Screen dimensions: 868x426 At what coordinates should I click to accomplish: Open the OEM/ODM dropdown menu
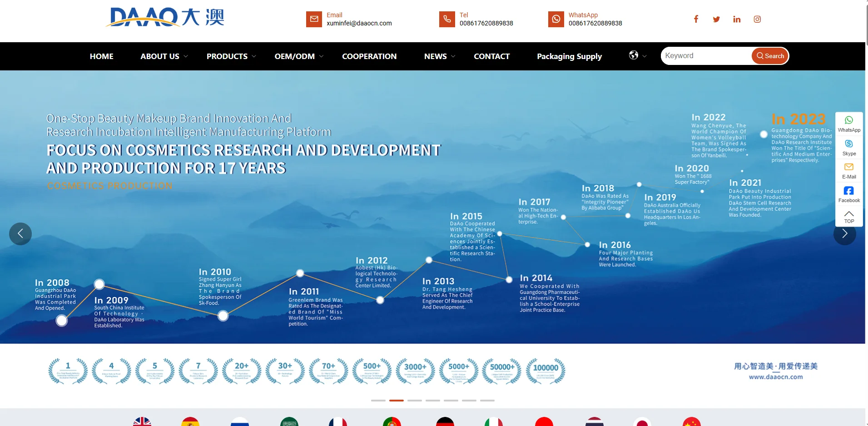click(x=299, y=56)
